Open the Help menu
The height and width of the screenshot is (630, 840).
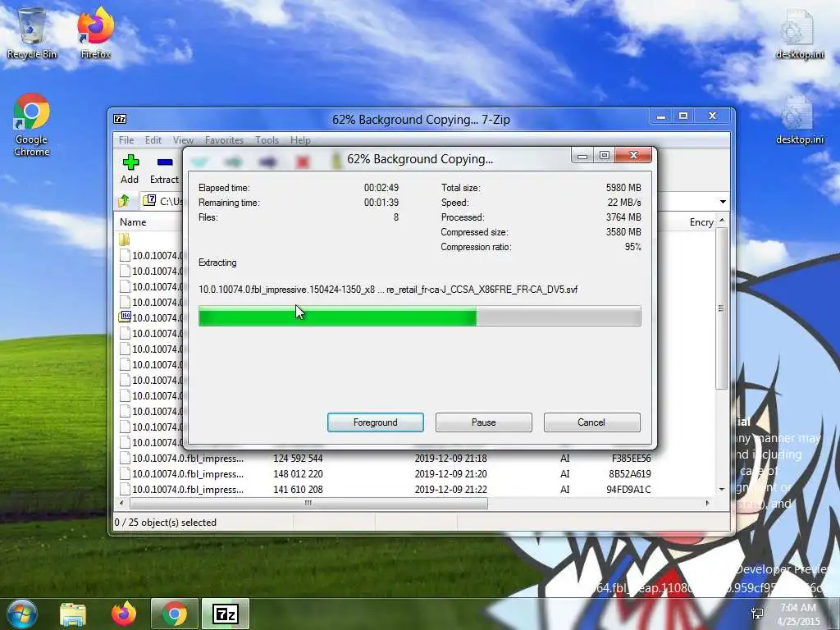[x=300, y=139]
